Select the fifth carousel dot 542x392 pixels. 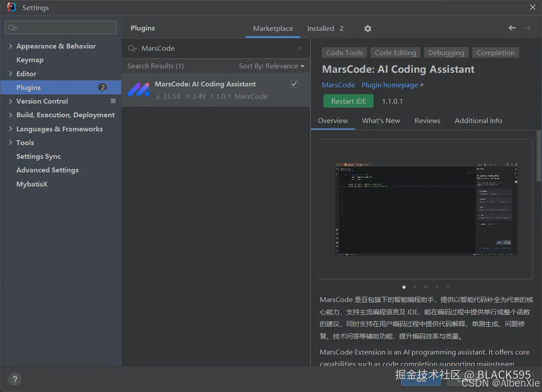[x=448, y=287]
